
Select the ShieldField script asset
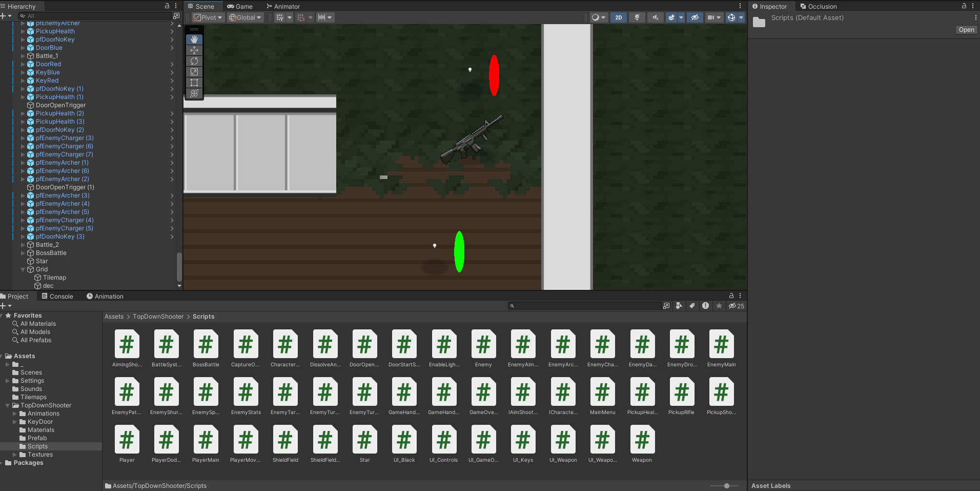coord(285,444)
